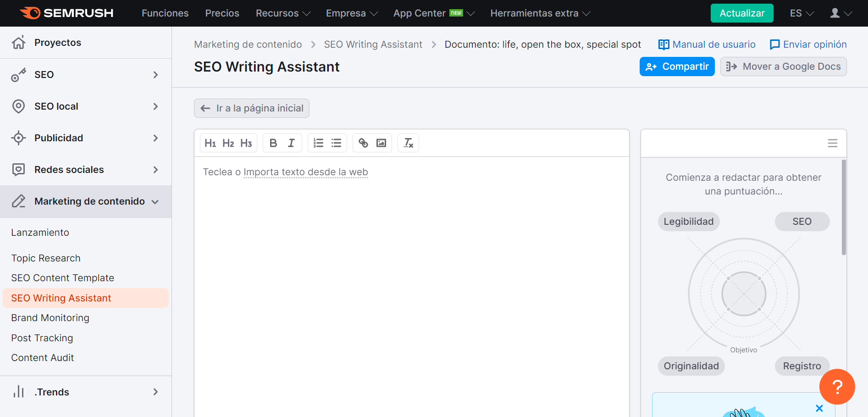Expand the SEO sidebar section

tap(86, 75)
